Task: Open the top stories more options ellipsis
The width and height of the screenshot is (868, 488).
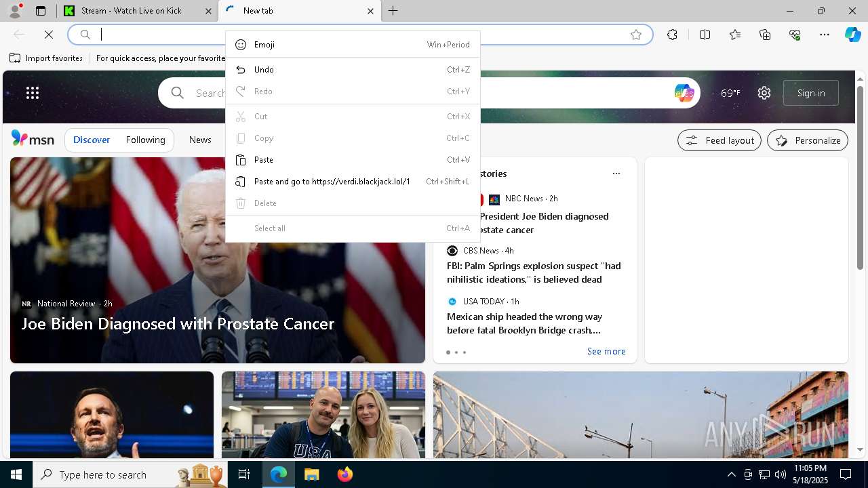Action: click(616, 174)
